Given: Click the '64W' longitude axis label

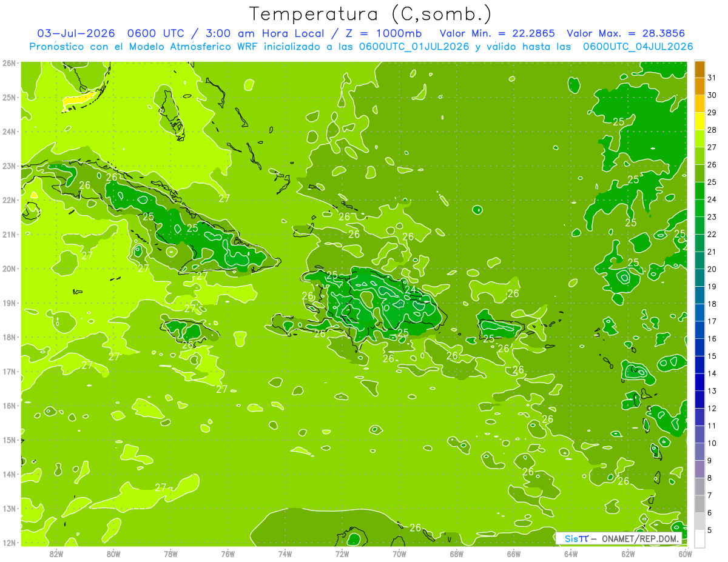Looking at the screenshot, I should pyautogui.click(x=571, y=554).
